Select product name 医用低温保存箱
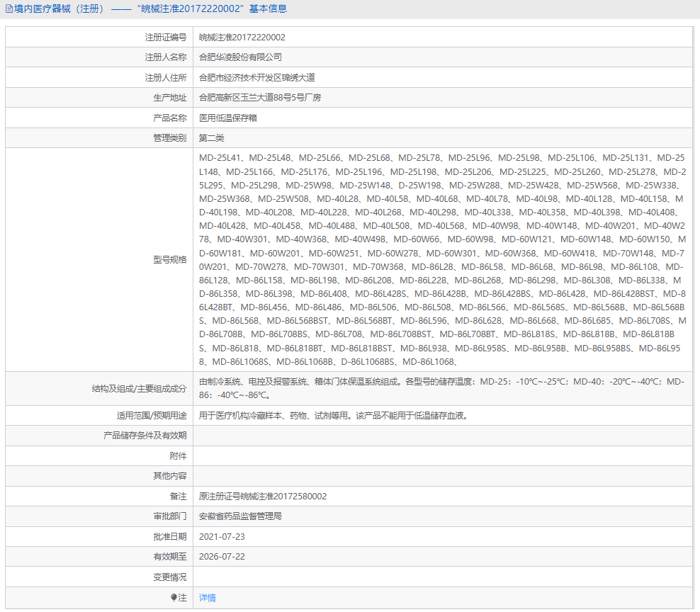700x612 pixels. (227, 118)
